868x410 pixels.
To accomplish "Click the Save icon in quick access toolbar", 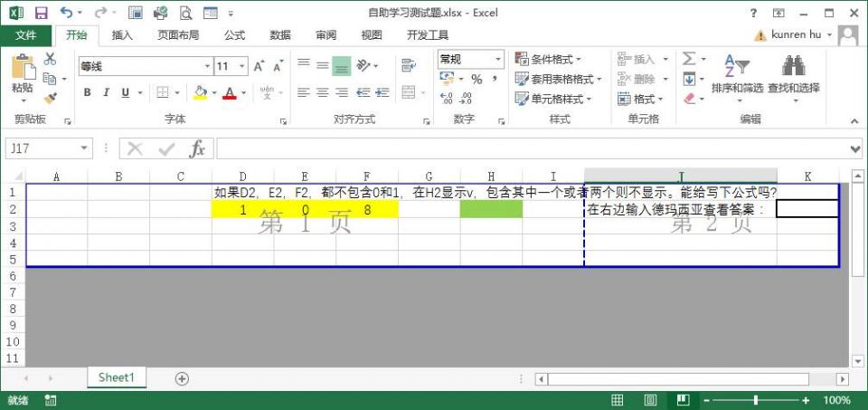I will [41, 13].
